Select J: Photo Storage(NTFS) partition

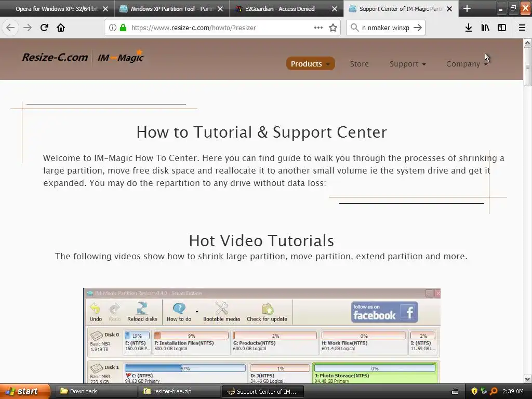click(x=375, y=373)
